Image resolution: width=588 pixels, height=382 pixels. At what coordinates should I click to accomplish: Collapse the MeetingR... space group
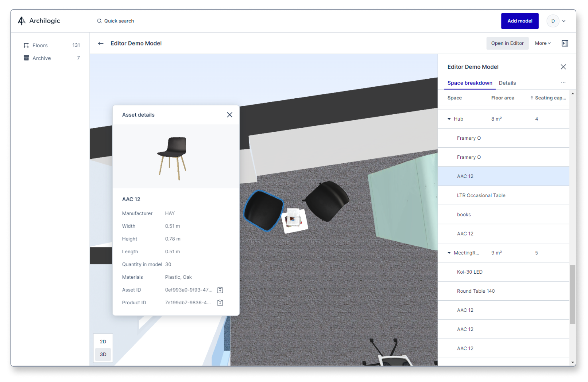pyautogui.click(x=449, y=253)
